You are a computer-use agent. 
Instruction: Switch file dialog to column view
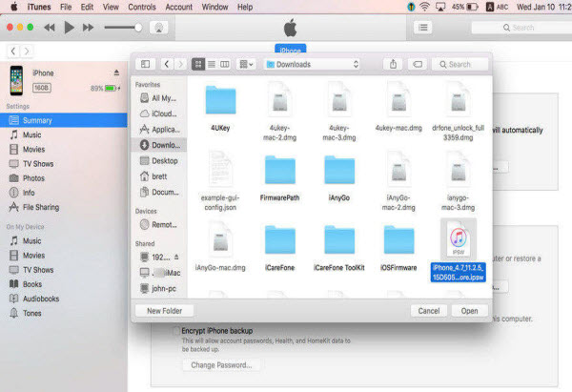click(225, 64)
